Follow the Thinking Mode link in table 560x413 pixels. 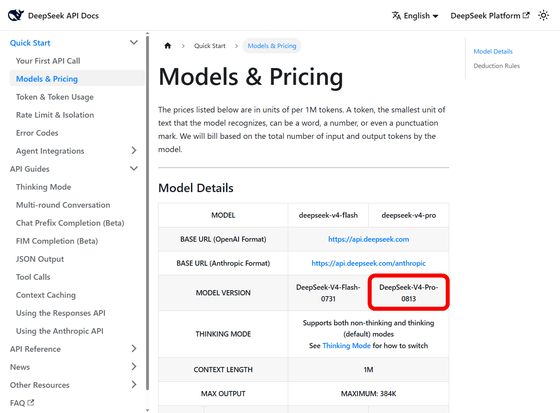click(346, 345)
